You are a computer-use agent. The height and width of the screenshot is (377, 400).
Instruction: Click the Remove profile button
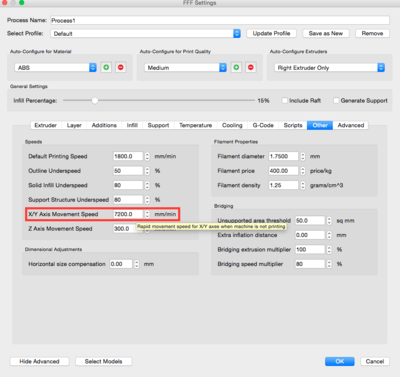(372, 33)
